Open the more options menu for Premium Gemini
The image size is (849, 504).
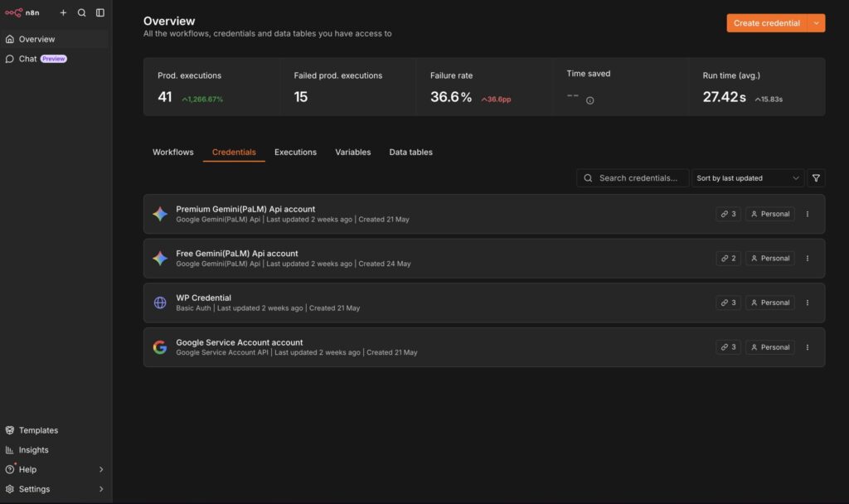808,214
